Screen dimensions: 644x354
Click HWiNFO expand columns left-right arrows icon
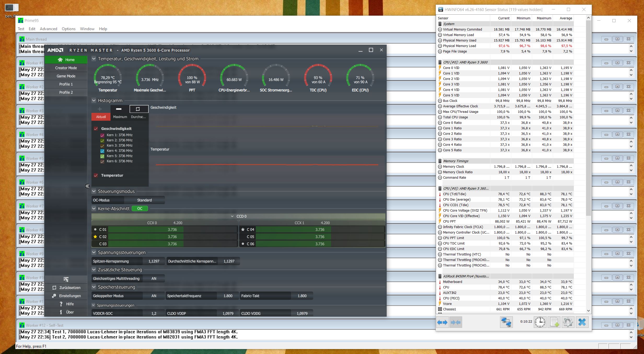442,322
